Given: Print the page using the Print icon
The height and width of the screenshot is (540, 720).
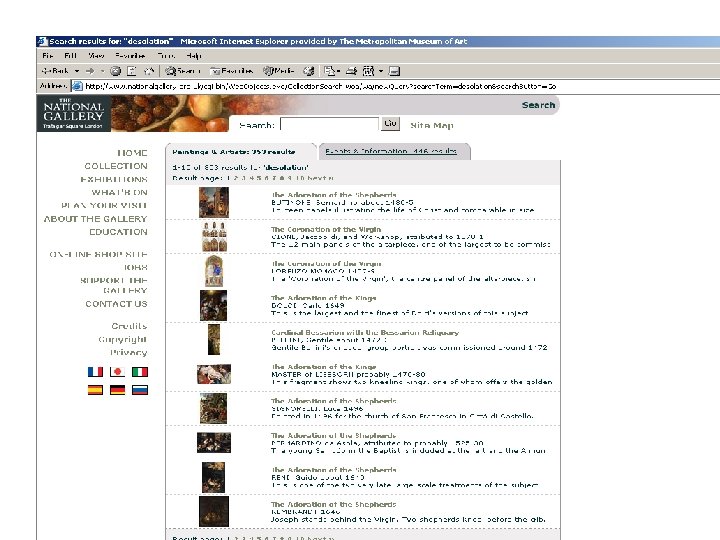Looking at the screenshot, I should coord(351,71).
